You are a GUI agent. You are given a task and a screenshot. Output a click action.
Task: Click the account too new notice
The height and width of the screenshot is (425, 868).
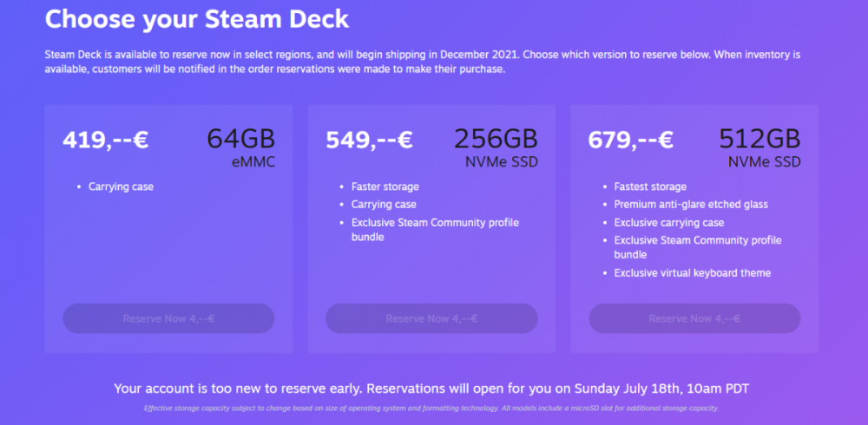click(431, 388)
